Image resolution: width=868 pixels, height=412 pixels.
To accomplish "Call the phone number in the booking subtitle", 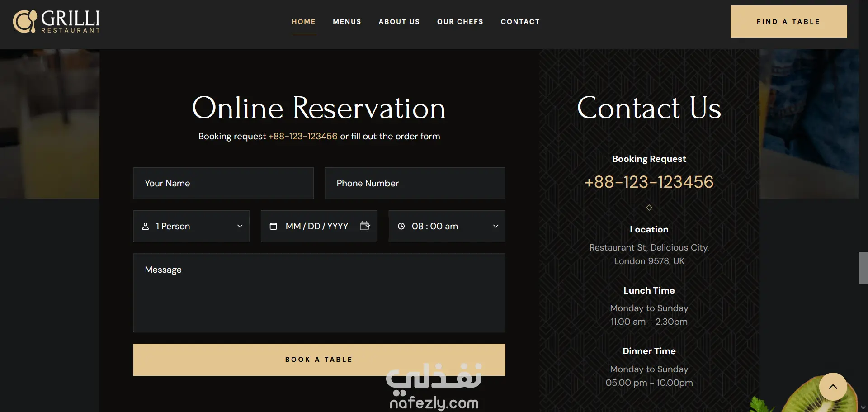I will pos(303,136).
